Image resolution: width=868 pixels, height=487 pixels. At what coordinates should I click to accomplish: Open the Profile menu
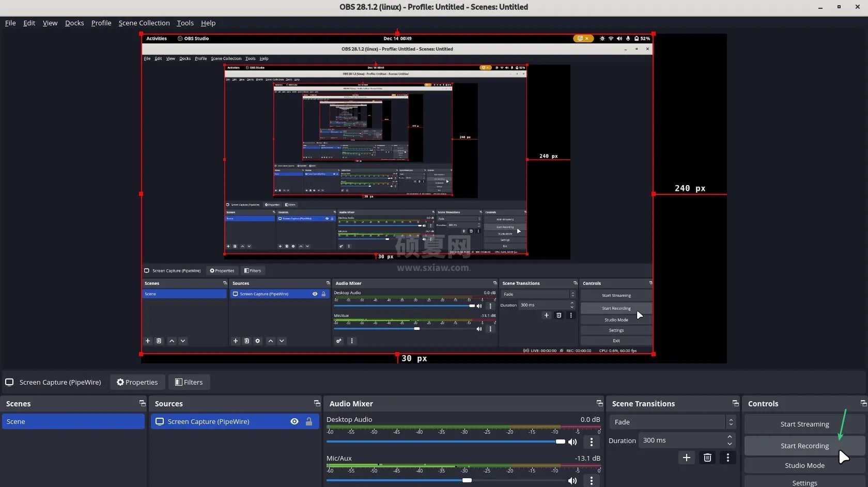coord(101,23)
